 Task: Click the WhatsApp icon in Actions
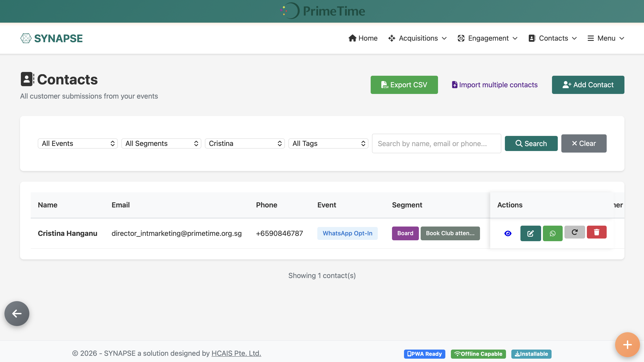tap(552, 233)
